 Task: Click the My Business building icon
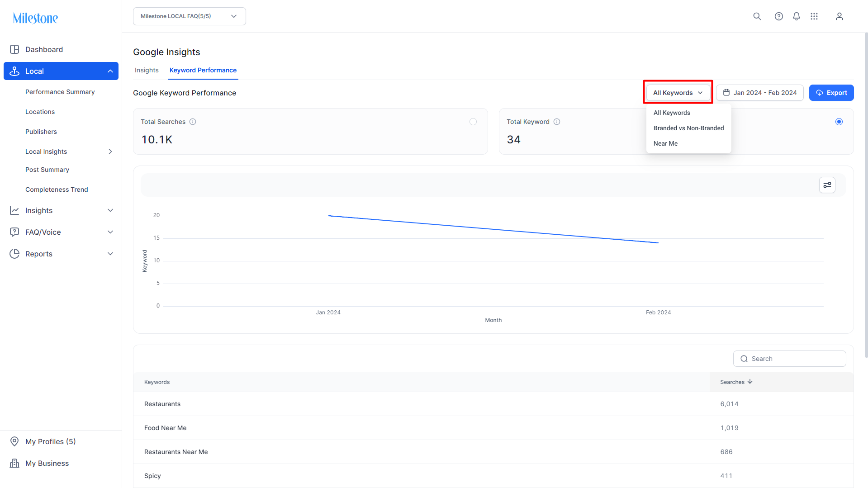coord(14,463)
